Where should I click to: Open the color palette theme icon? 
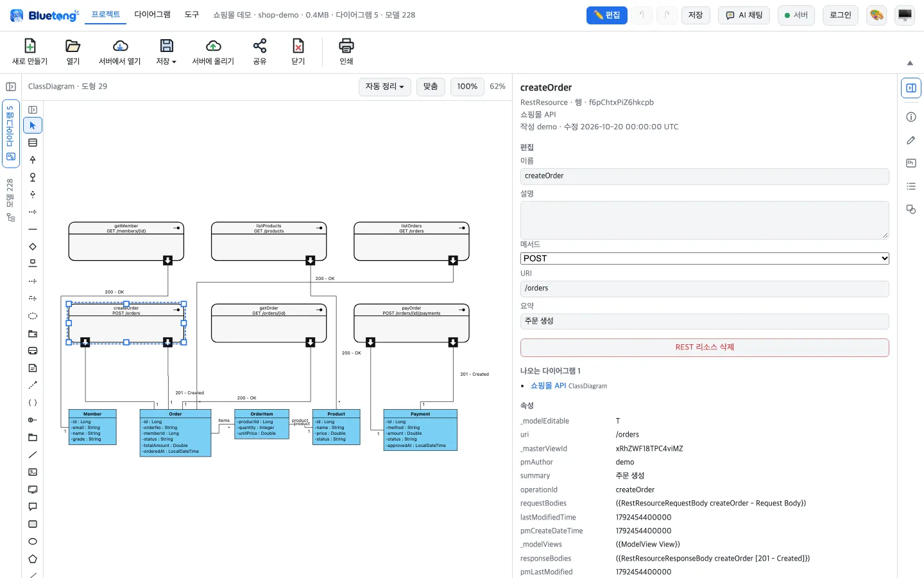(877, 15)
